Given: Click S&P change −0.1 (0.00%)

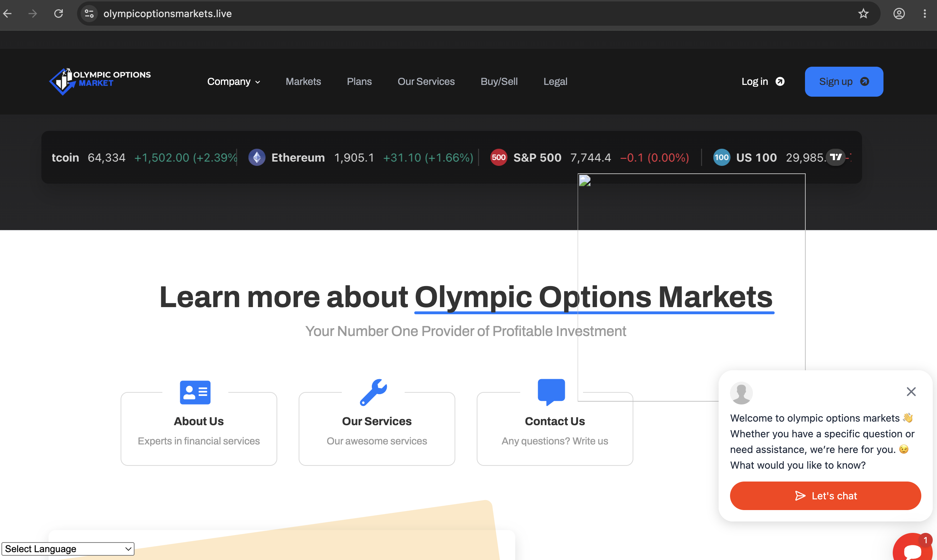Looking at the screenshot, I should (655, 157).
